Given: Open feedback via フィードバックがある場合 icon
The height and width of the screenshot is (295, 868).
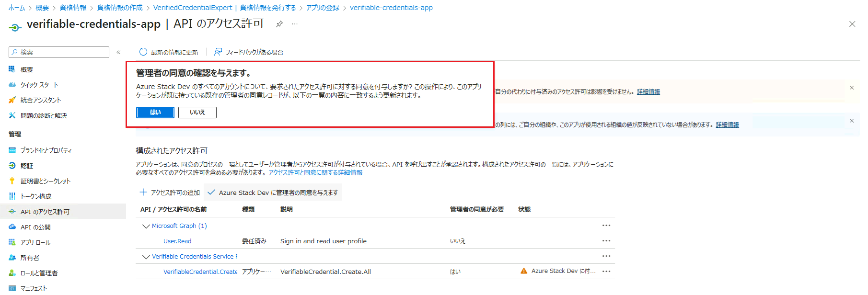Looking at the screenshot, I should click(218, 52).
